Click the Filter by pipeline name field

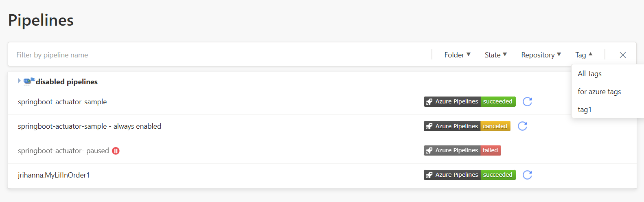click(220, 55)
